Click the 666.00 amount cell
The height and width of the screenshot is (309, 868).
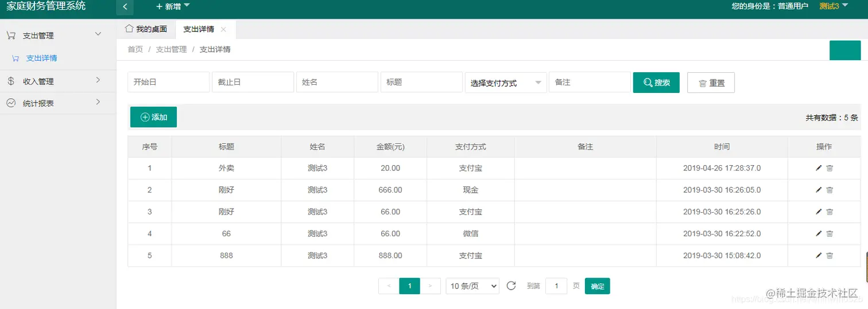coord(390,190)
